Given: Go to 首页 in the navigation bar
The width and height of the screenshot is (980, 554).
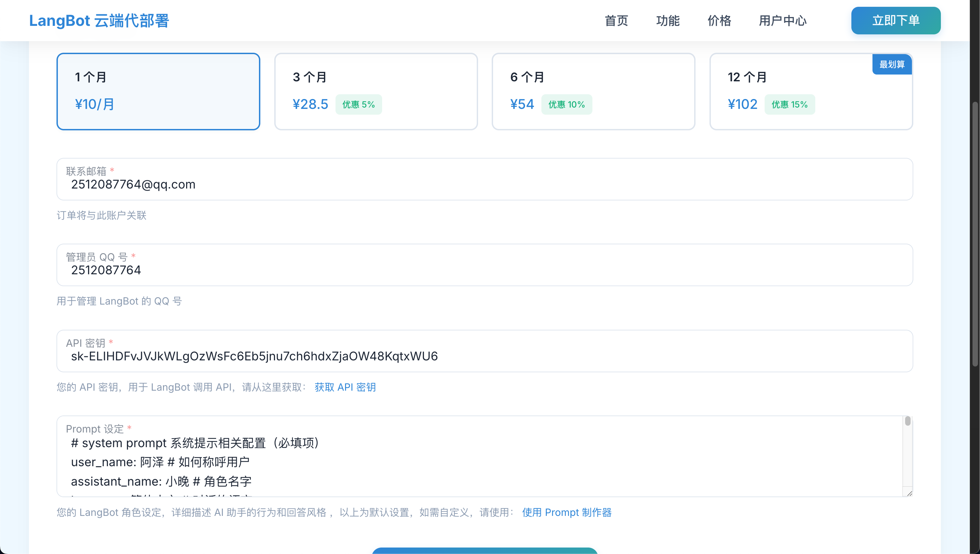Looking at the screenshot, I should [616, 20].
